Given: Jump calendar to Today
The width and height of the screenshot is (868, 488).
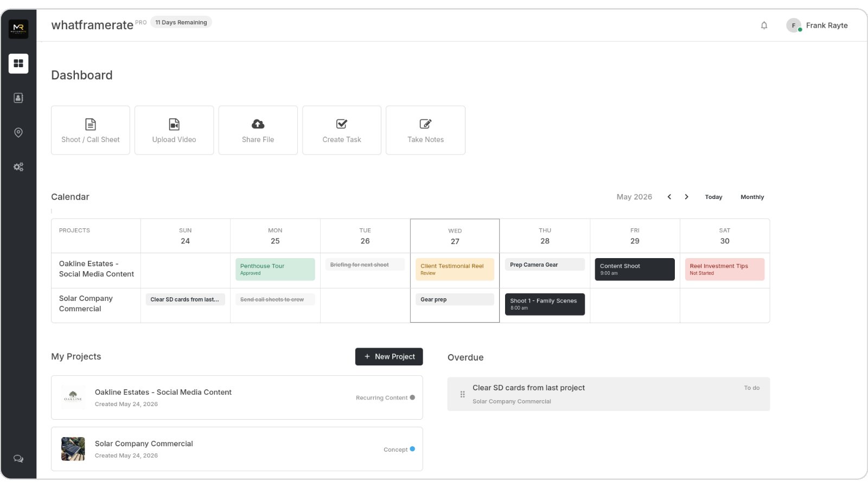Looking at the screenshot, I should (713, 197).
